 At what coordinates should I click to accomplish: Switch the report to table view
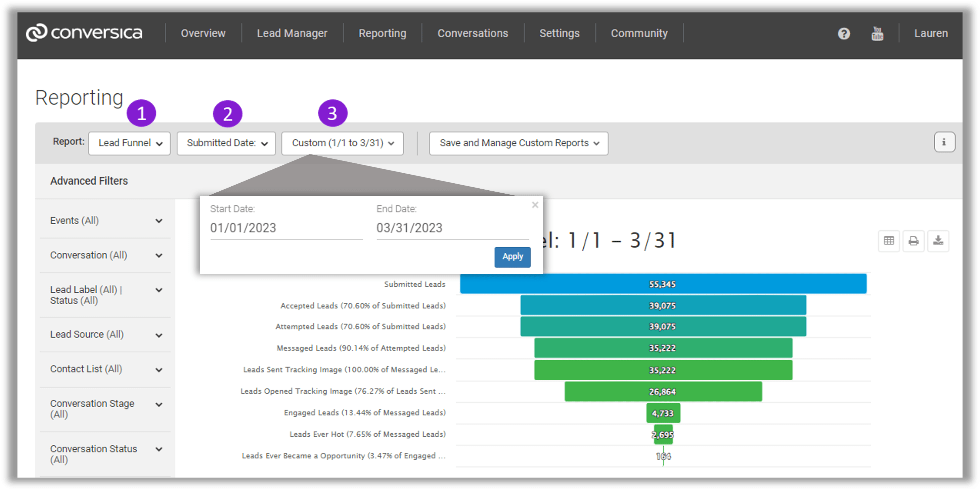coord(889,241)
